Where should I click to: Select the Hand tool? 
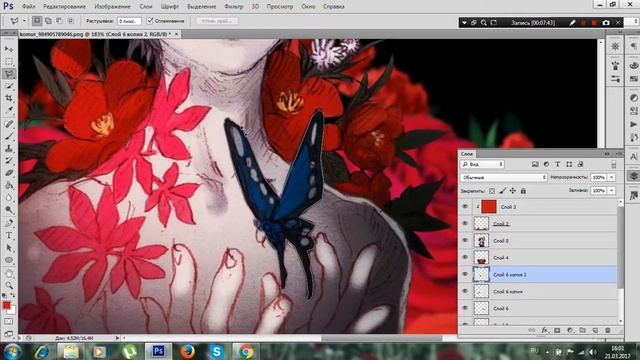9,273
